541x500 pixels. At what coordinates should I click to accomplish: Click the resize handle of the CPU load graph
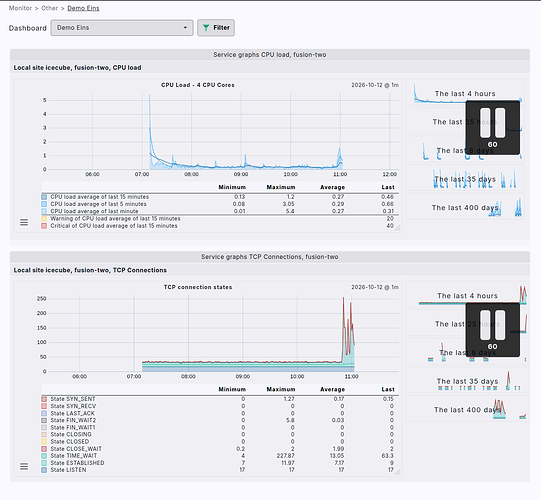(397, 228)
